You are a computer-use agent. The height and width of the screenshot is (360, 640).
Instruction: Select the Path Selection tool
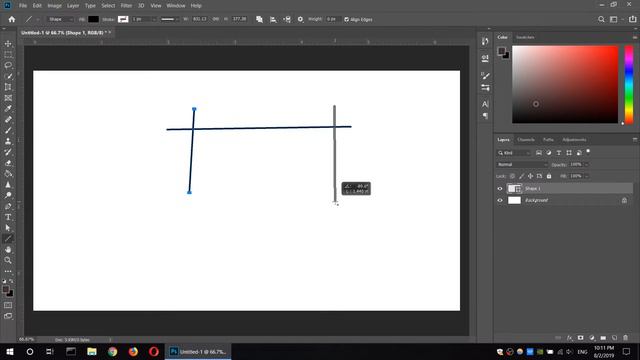tap(8, 228)
